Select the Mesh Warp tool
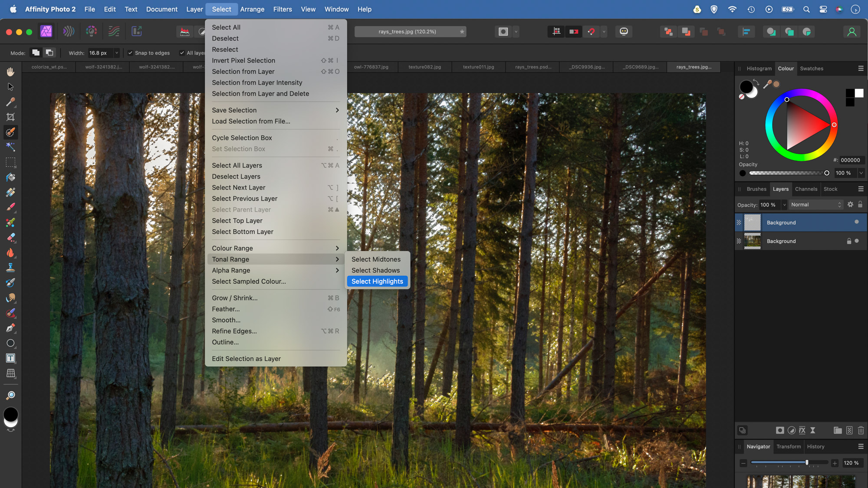 (x=10, y=373)
